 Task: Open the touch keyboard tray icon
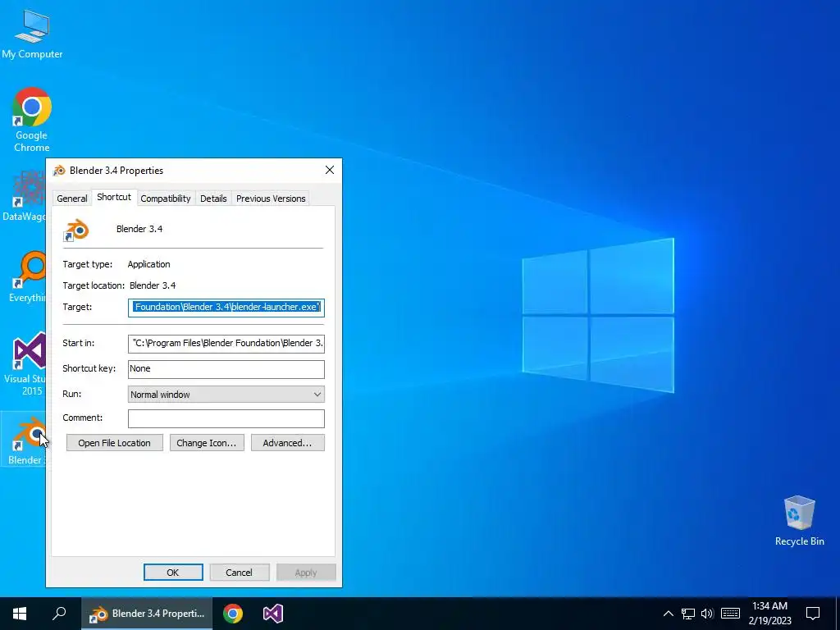[730, 614]
